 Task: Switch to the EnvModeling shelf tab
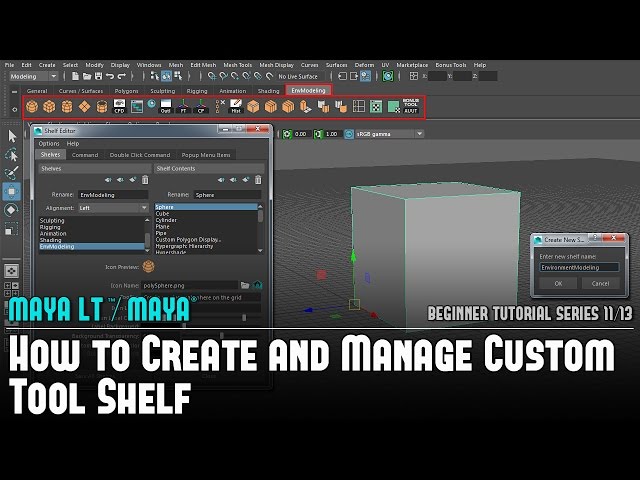click(308, 90)
